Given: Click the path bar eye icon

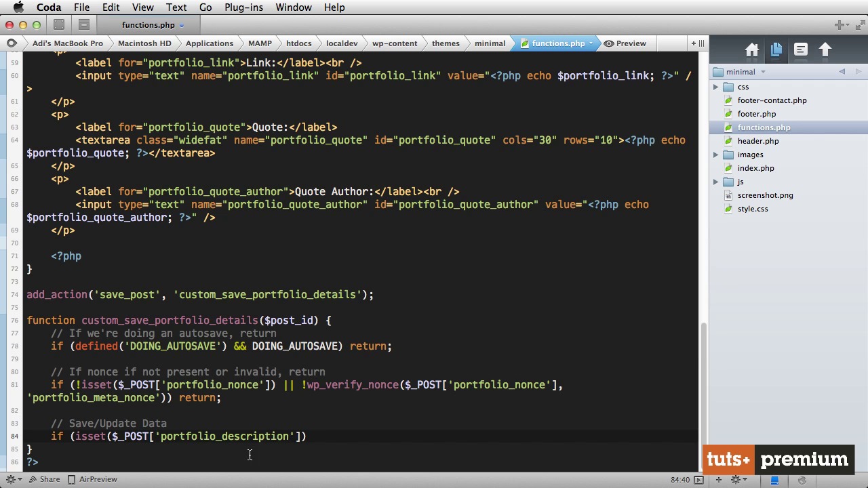Looking at the screenshot, I should pyautogui.click(x=12, y=43).
